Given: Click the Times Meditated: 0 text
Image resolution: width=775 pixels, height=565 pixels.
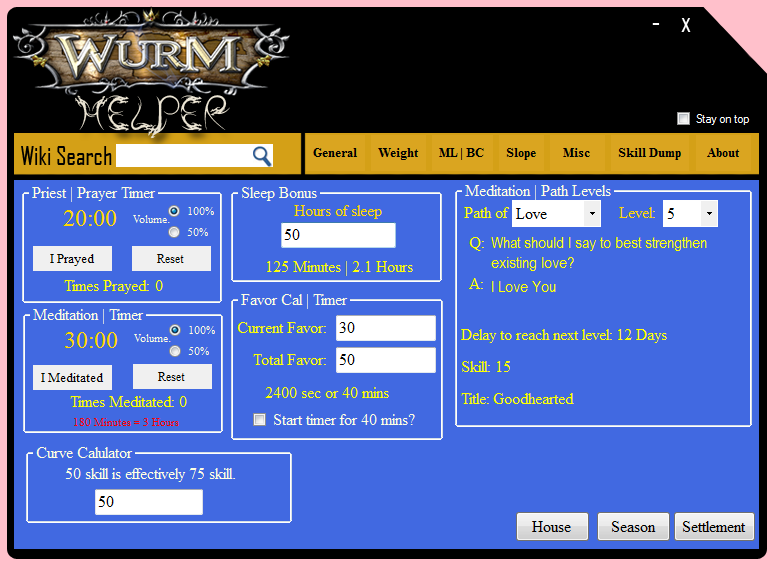Looking at the screenshot, I should pos(129,401).
